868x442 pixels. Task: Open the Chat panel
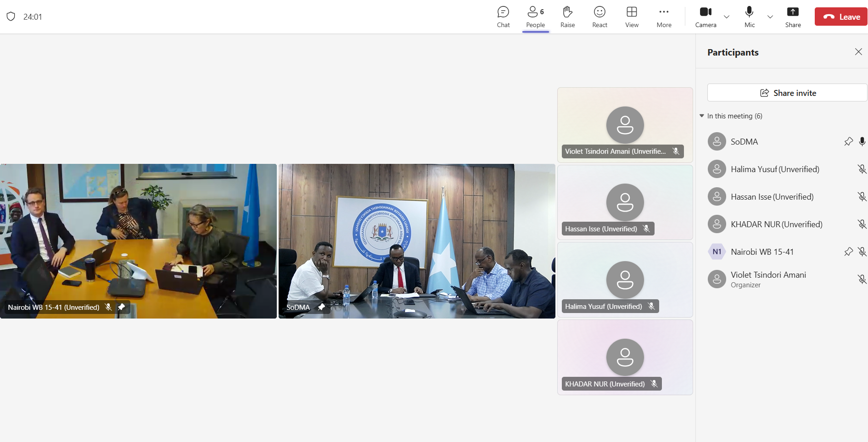pyautogui.click(x=503, y=17)
